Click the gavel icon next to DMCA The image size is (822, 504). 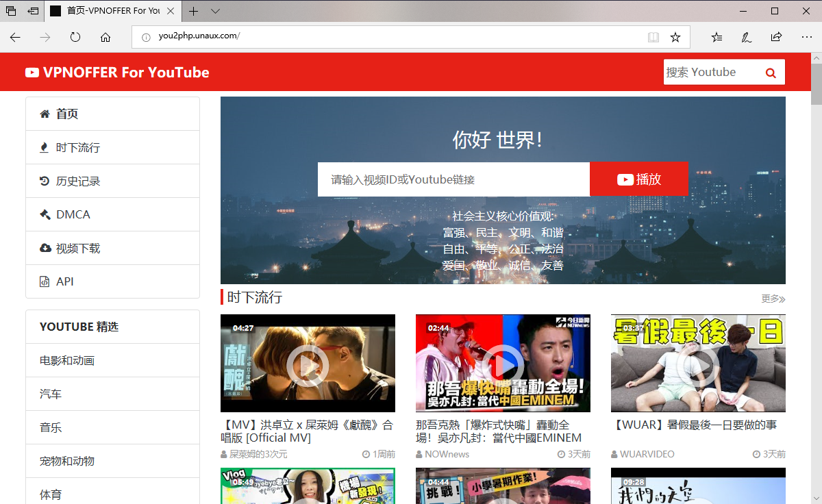coord(45,214)
